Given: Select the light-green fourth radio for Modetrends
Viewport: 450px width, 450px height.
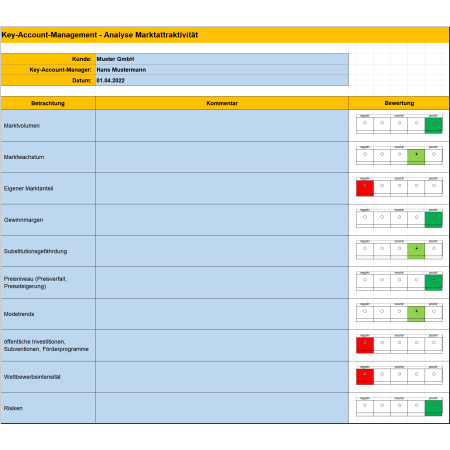Looking at the screenshot, I should click(x=416, y=311).
